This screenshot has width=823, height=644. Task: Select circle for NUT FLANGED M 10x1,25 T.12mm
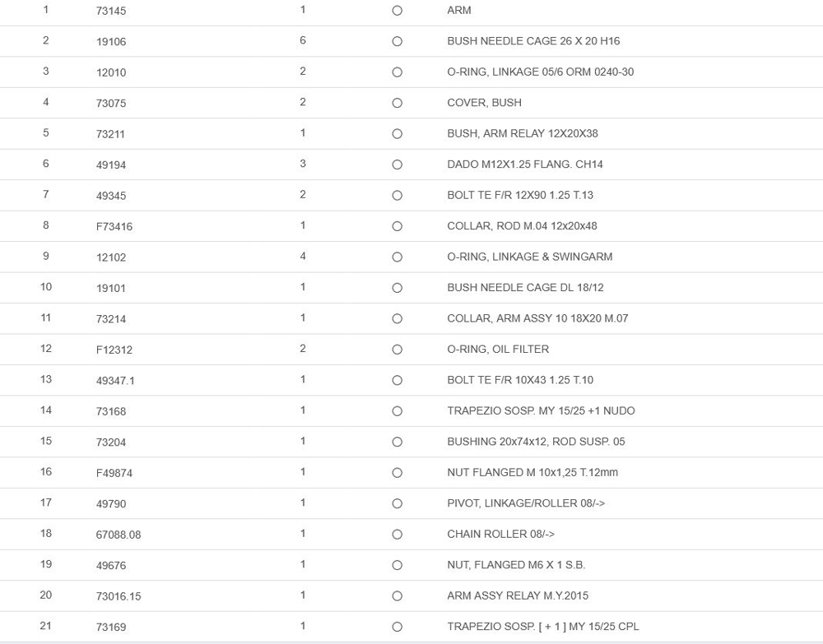coord(398,473)
